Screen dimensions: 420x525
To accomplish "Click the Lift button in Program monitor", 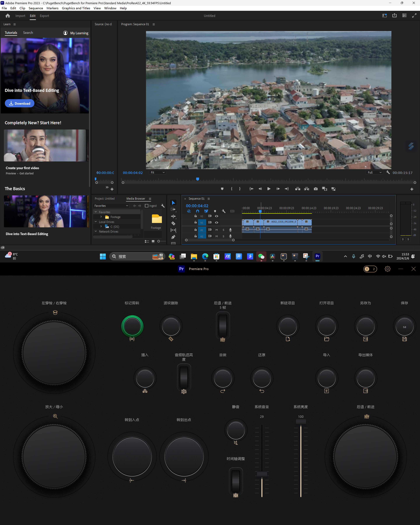I will [297, 189].
